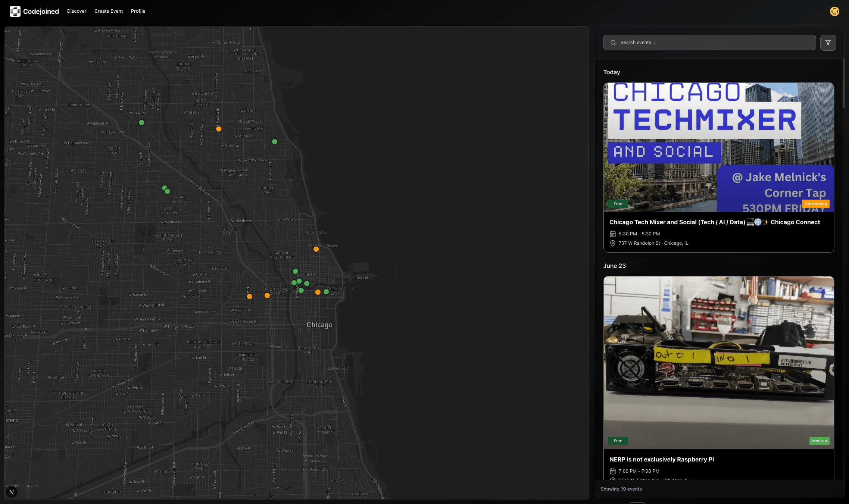Click the Lincoln Park label on the map

[x=267, y=190]
